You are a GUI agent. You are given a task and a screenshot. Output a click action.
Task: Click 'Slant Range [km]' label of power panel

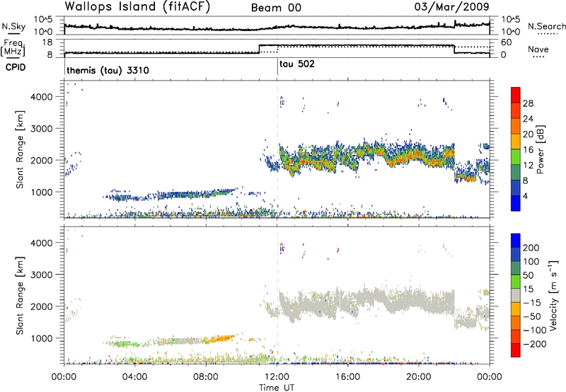click(20, 149)
